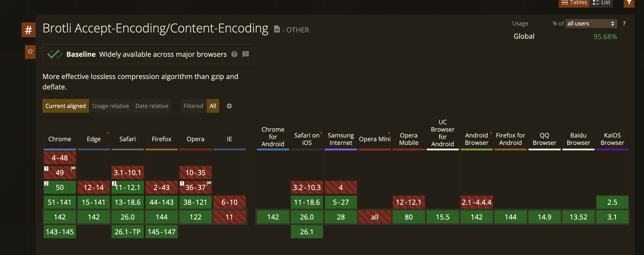The width and height of the screenshot is (644, 255).
Task: Click the filter funnel icon
Action: point(629,3)
